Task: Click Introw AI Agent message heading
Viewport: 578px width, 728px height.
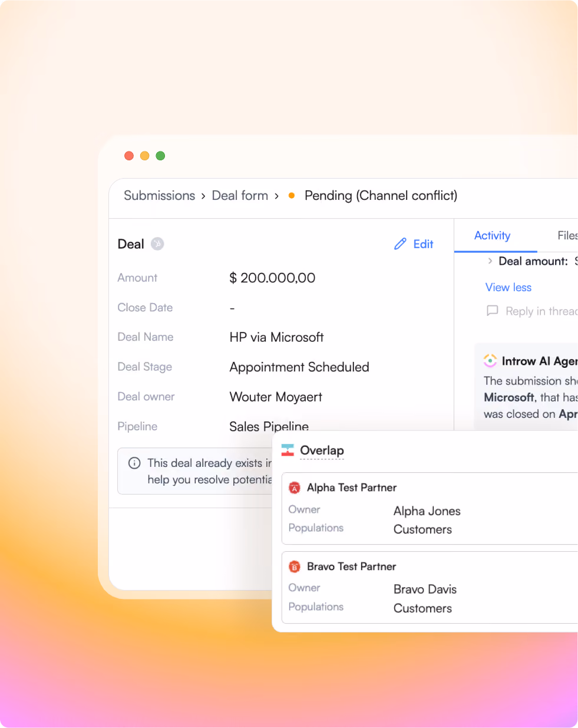Action: click(x=540, y=361)
